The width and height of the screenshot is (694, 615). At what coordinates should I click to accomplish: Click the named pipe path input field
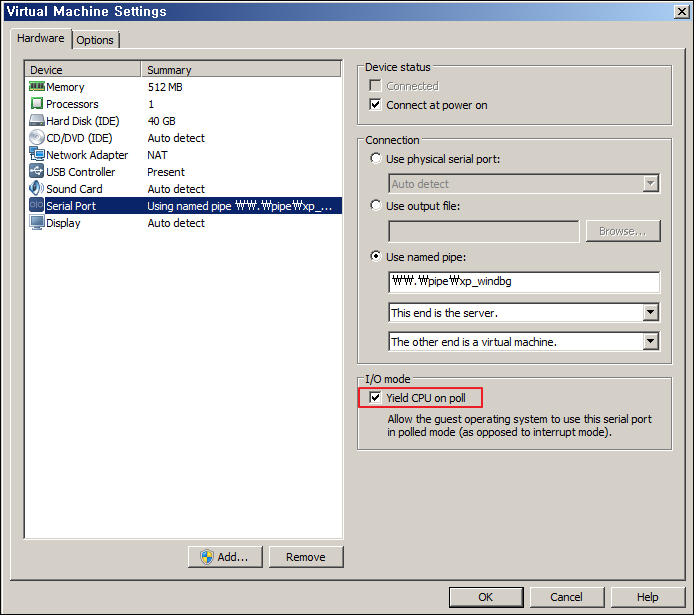[x=524, y=282]
